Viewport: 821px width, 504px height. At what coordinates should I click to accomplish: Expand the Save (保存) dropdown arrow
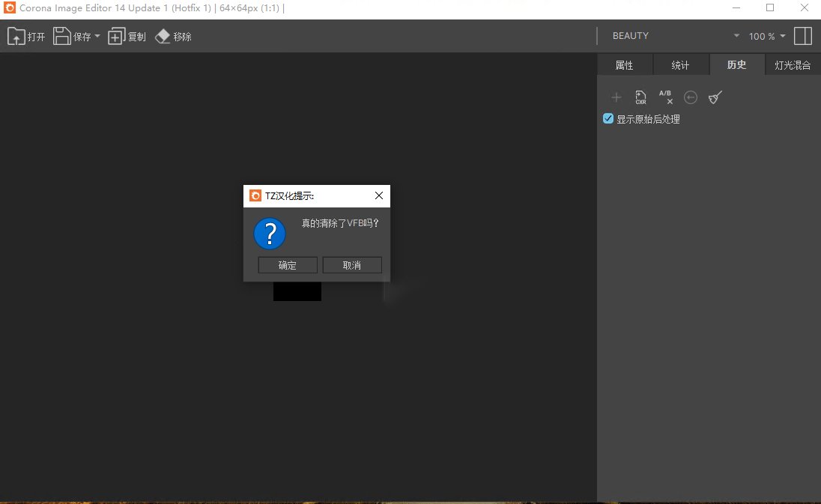tap(97, 36)
